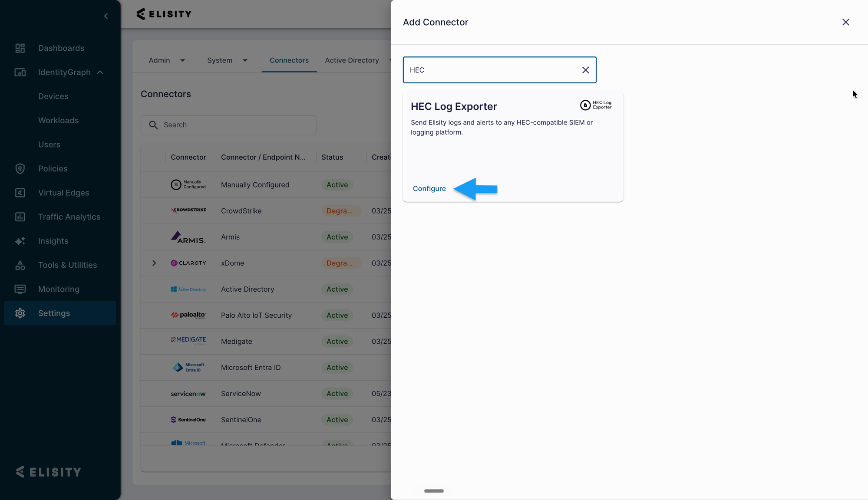
Task: Open the Insights sparkle icon
Action: 20,241
